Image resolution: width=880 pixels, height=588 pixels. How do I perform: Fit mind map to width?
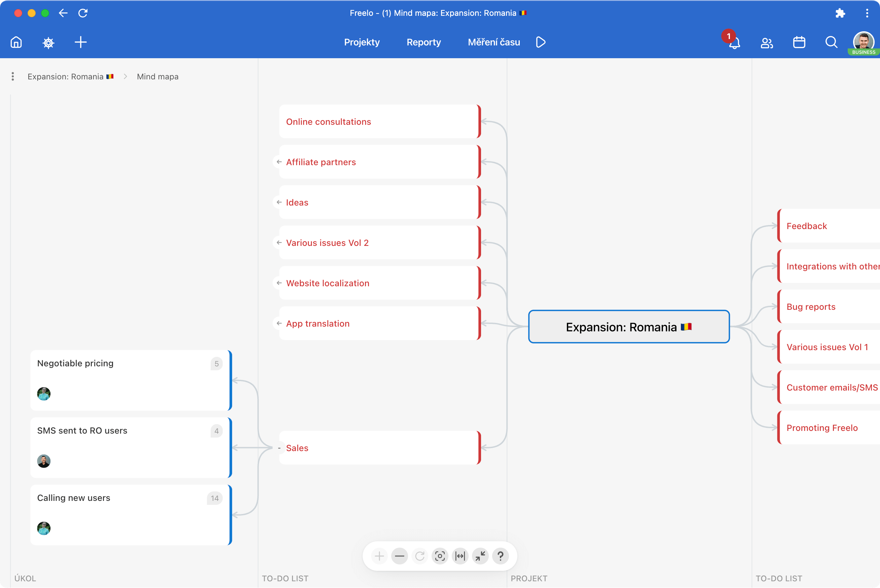(x=460, y=556)
